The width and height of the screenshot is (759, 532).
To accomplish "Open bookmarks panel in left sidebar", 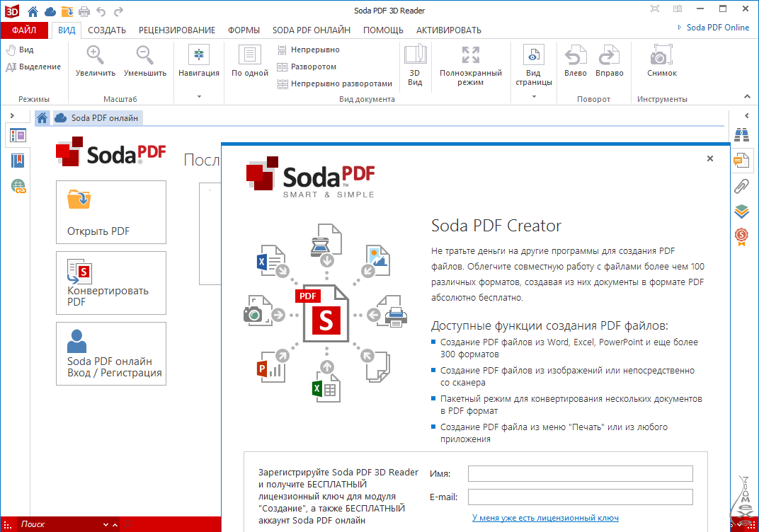I will (18, 161).
